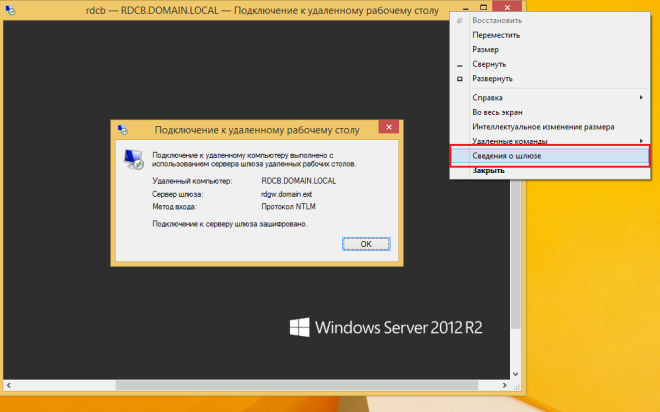This screenshot has width=660, height=412.
Task: Choose Переместить from the system menu
Action: coord(496,34)
